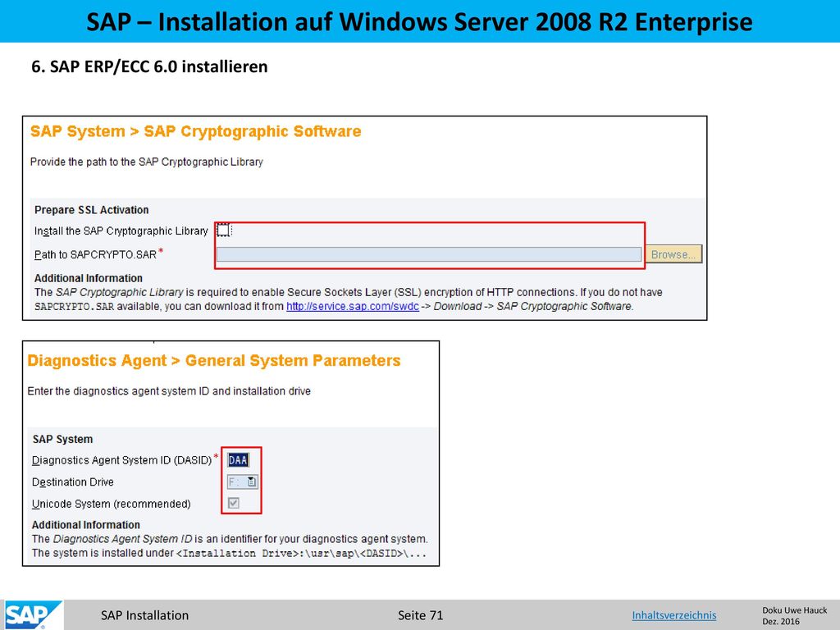The width and height of the screenshot is (840, 630).
Task: Click the Unicode System (recommended) label
Action: pyautogui.click(x=112, y=504)
